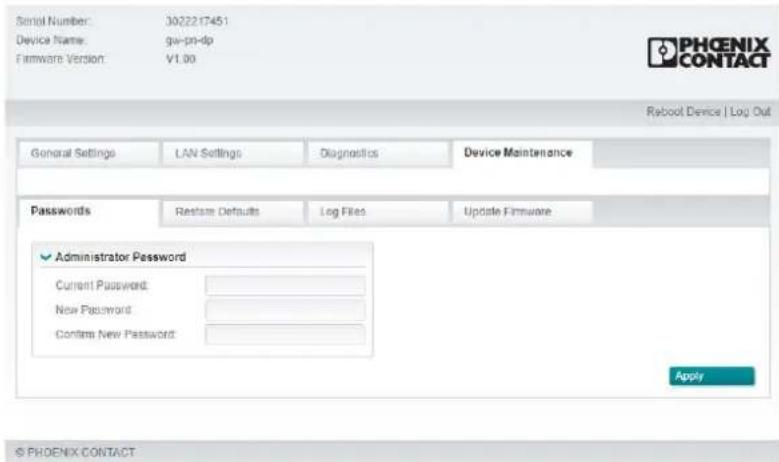Click the Serial Number label
Image resolution: width=779 pixels, height=462 pixels.
(x=53, y=21)
